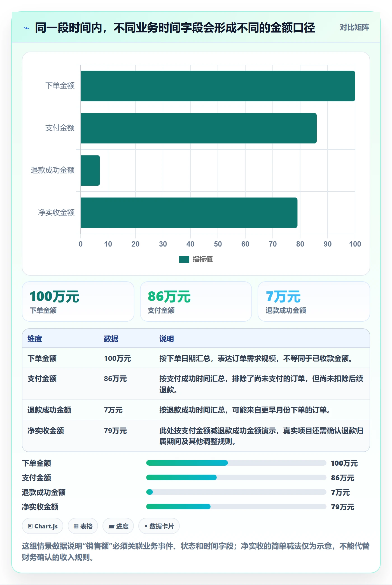Viewport: 392px width, 585px height.
Task: Click the 指标值 legend label
Action: [x=203, y=259]
